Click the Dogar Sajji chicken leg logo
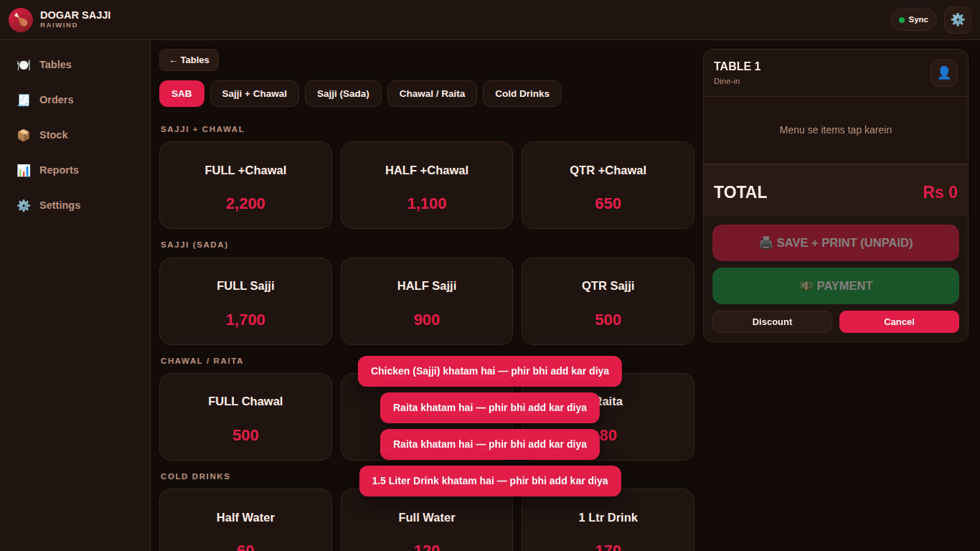The width and height of the screenshot is (980, 551). tap(21, 20)
